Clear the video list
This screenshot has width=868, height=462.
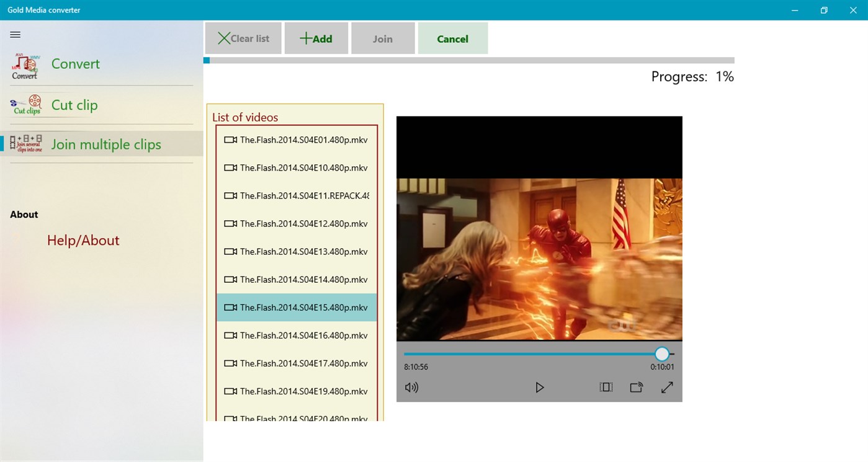click(243, 38)
